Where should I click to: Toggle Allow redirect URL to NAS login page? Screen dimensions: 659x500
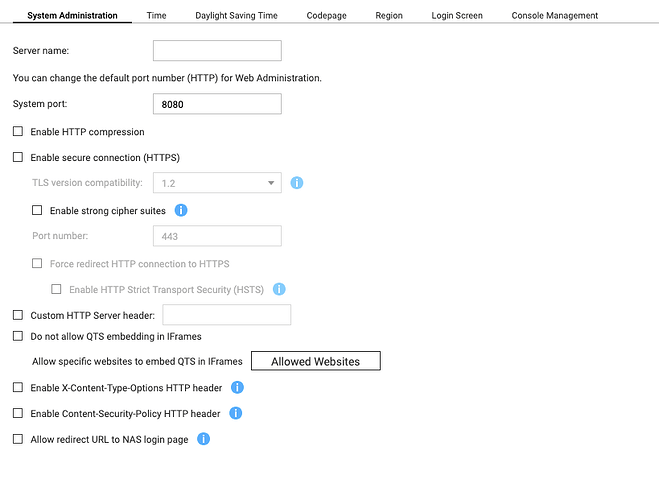(18, 439)
